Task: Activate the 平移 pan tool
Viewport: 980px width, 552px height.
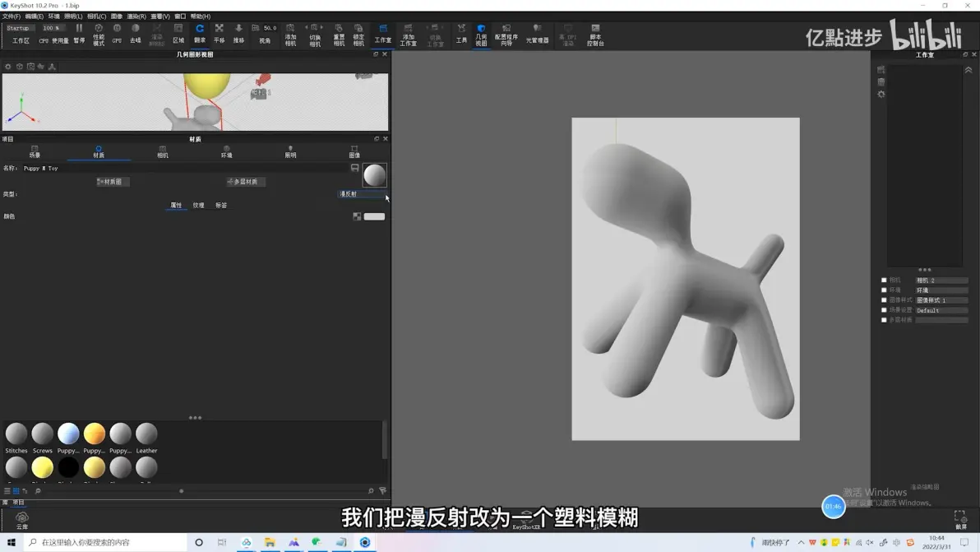Action: 220,34
